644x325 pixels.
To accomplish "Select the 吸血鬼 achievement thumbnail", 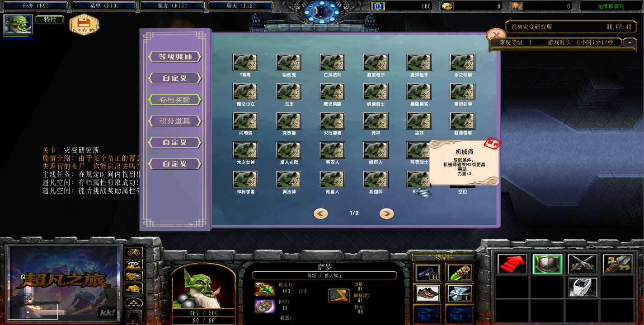I will click(289, 63).
